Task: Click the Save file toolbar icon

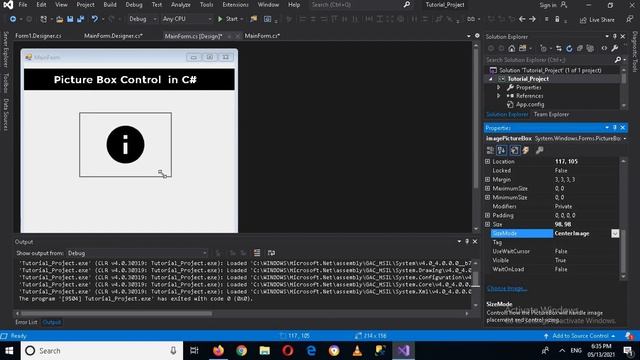Action: [x=70, y=19]
